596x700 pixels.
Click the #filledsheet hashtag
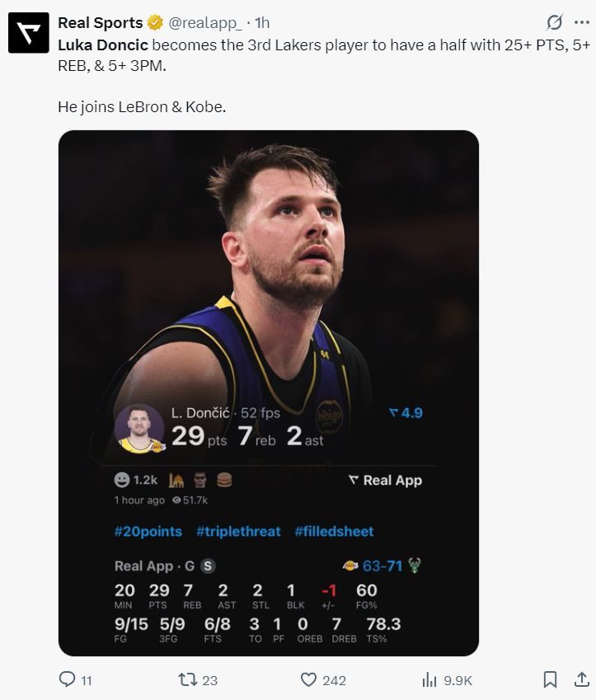[334, 532]
